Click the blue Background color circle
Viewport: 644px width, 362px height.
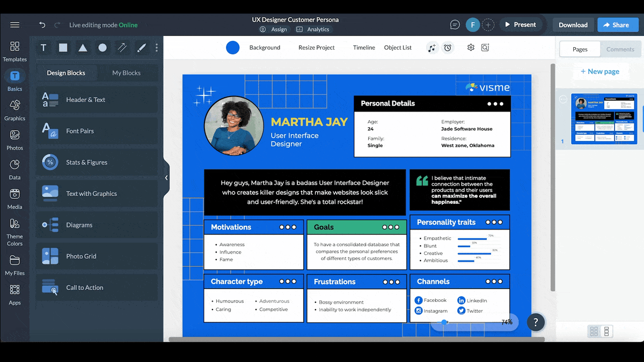click(x=233, y=47)
